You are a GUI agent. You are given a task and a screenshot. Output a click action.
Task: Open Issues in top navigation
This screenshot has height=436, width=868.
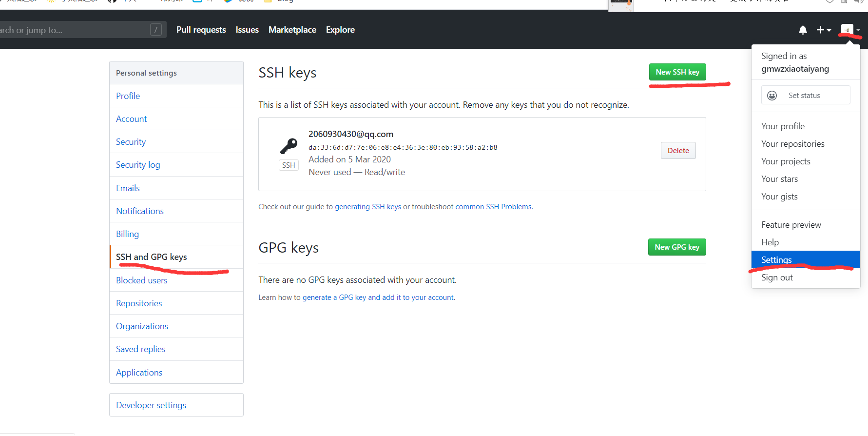pos(247,30)
